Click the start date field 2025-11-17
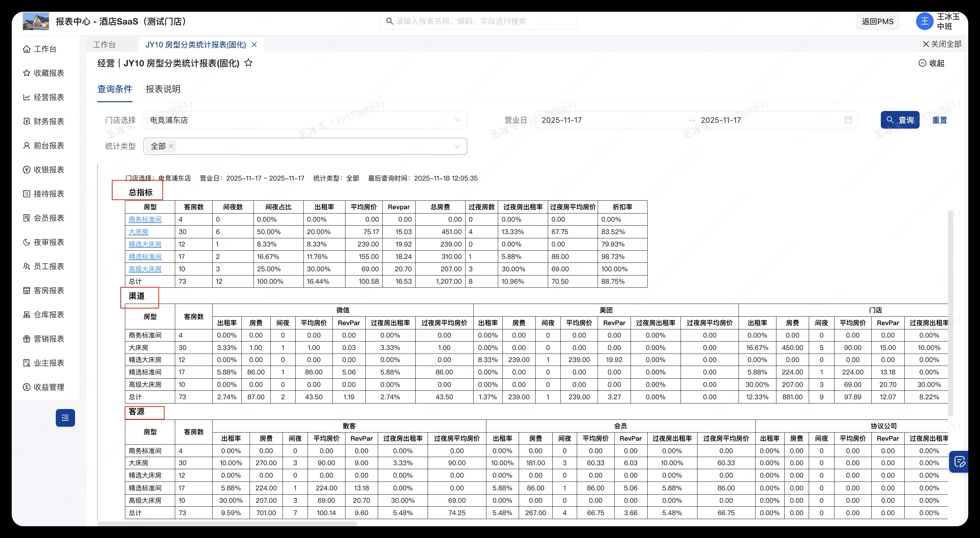980x538 pixels. (561, 120)
